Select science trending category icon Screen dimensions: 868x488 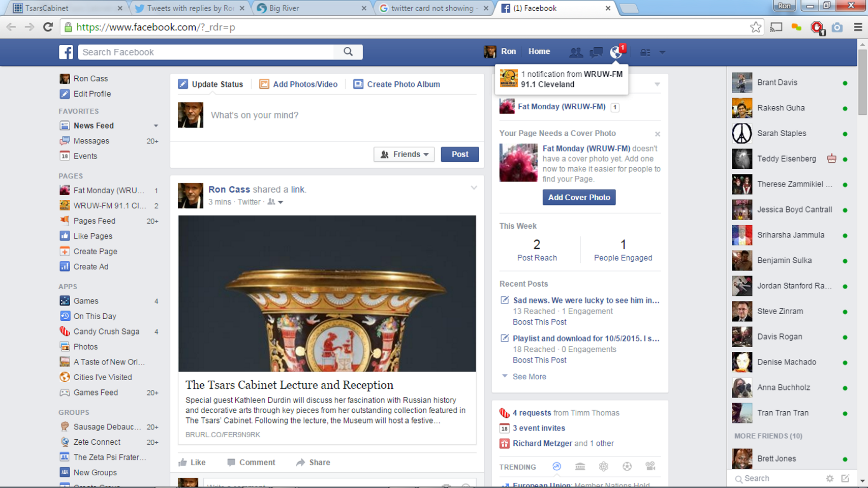pos(603,467)
